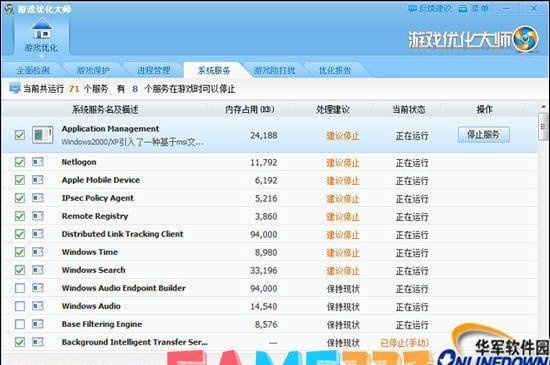Screen dimensions: 550x365
Task: Select the Netlogon service name
Action: [79, 162]
